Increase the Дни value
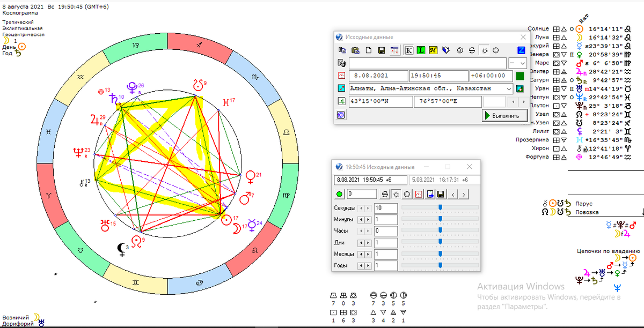The height and width of the screenshot is (328, 644). point(368,243)
